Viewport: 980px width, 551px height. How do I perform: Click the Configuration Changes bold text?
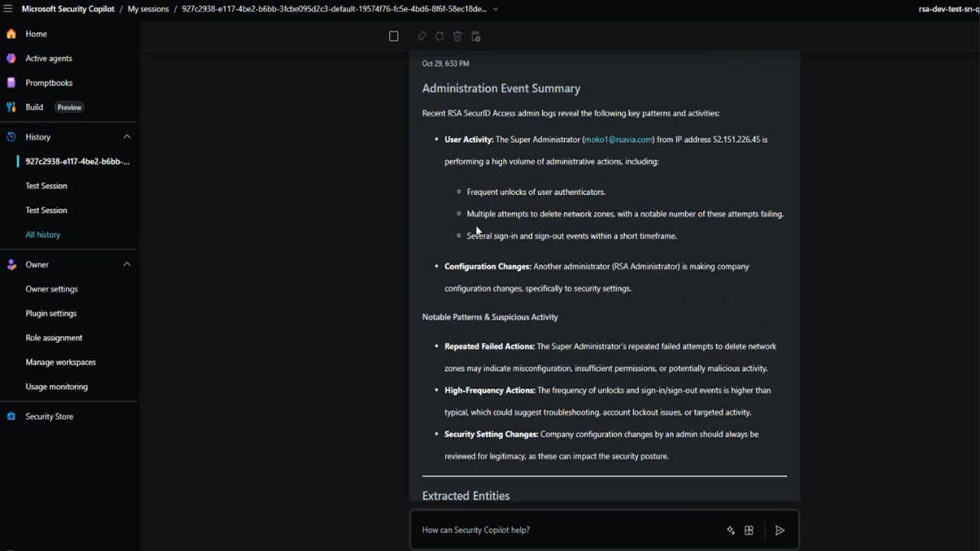[488, 267]
